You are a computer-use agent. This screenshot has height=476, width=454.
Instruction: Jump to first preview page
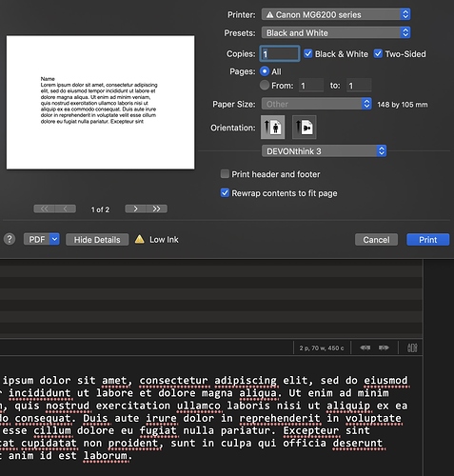point(45,208)
